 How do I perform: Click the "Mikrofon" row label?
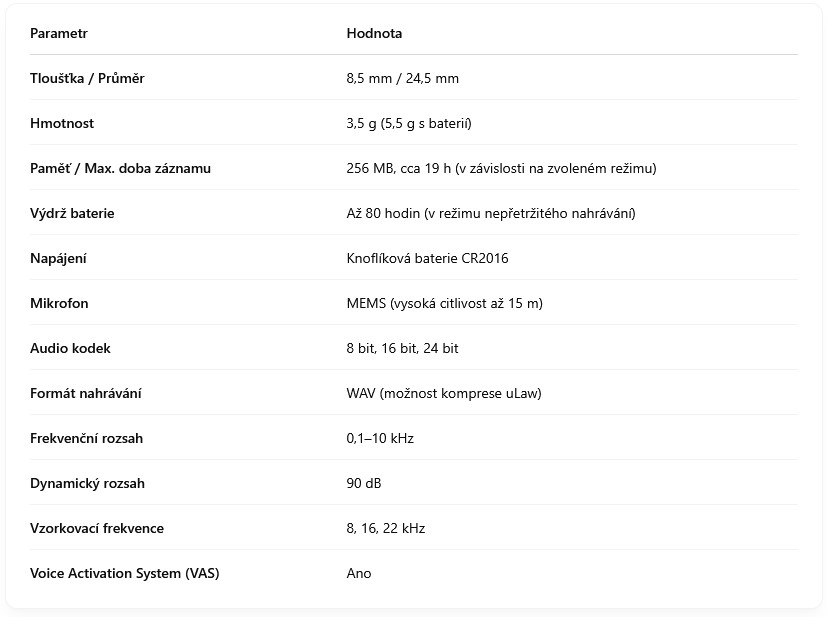pyautogui.click(x=59, y=303)
